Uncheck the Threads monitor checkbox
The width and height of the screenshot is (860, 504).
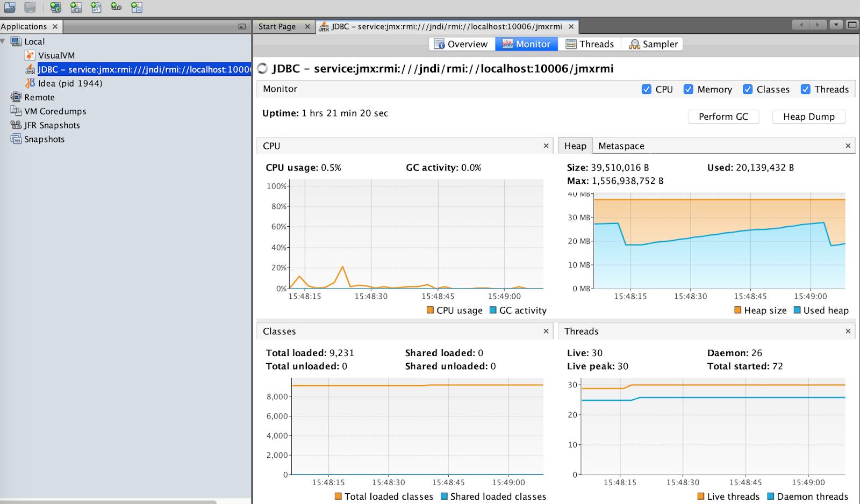pos(805,89)
